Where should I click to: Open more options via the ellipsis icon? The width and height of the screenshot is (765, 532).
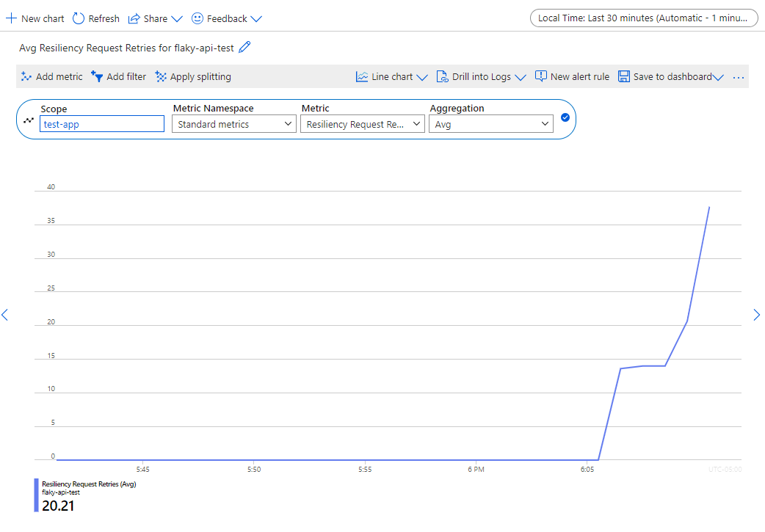pos(739,76)
